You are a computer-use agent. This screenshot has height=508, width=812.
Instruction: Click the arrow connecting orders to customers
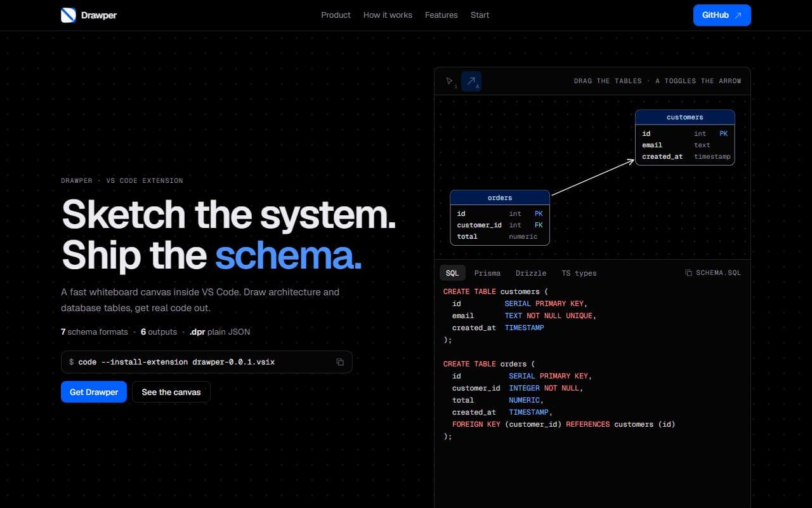click(593, 178)
